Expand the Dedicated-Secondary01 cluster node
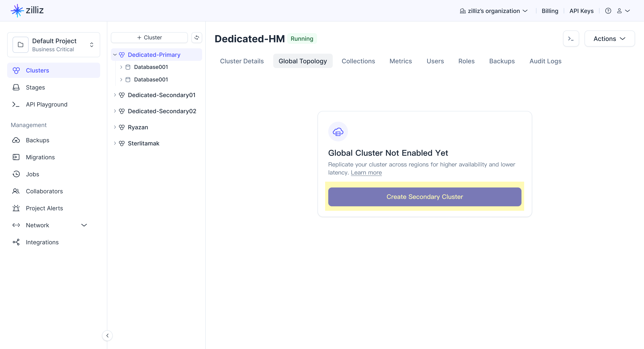This screenshot has width=644, height=349. [115, 95]
